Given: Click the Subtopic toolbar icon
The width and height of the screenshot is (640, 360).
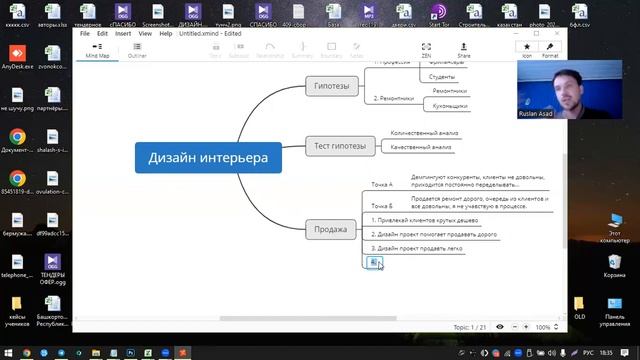Looking at the screenshot, I should pos(239,51).
